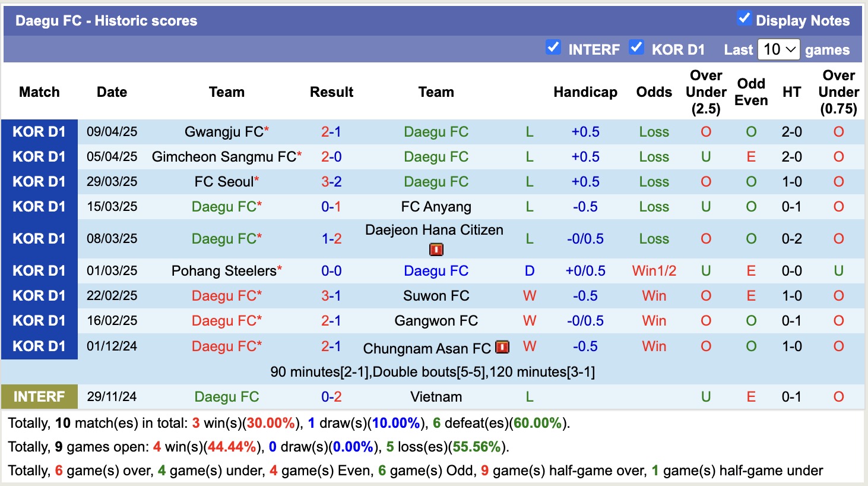Screen dimensions: 868x486
Task: Open the Suwon FC team link
Action: [x=436, y=295]
